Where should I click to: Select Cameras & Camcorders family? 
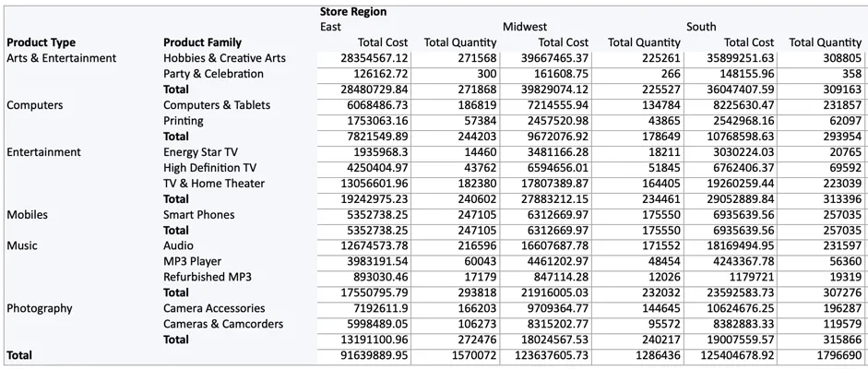pos(223,324)
